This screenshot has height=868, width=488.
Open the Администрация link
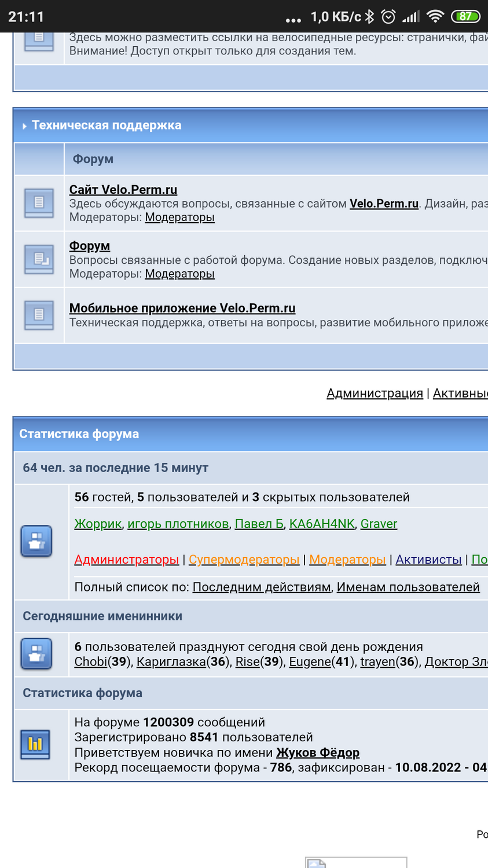point(375,393)
